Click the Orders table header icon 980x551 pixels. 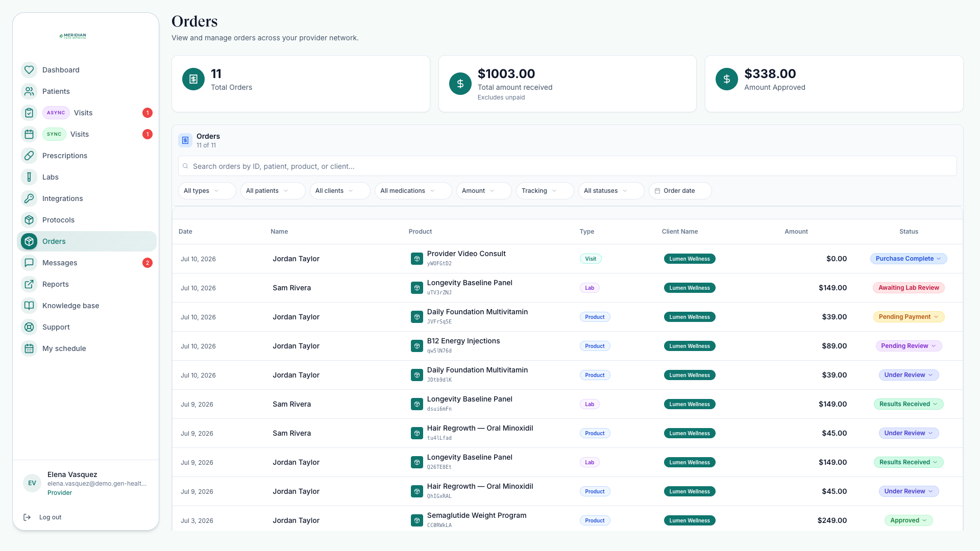coord(185,140)
